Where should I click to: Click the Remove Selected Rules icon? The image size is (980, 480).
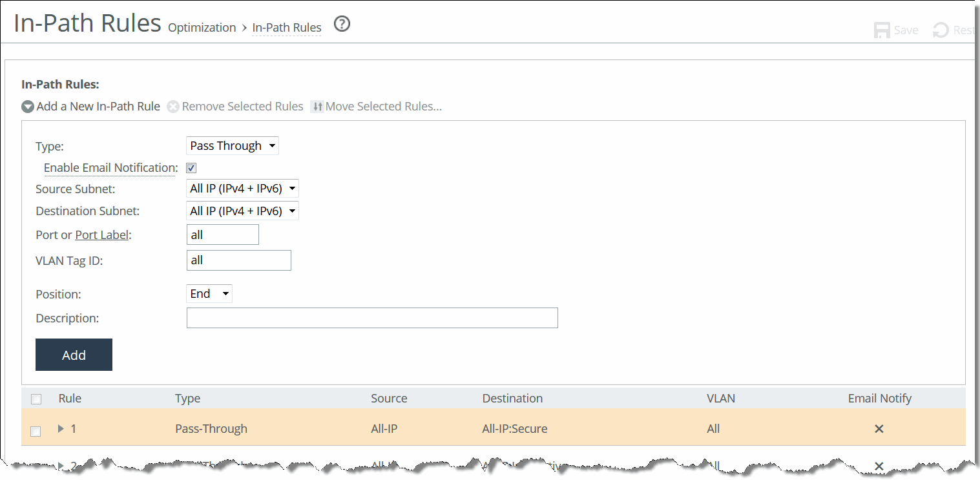click(173, 106)
